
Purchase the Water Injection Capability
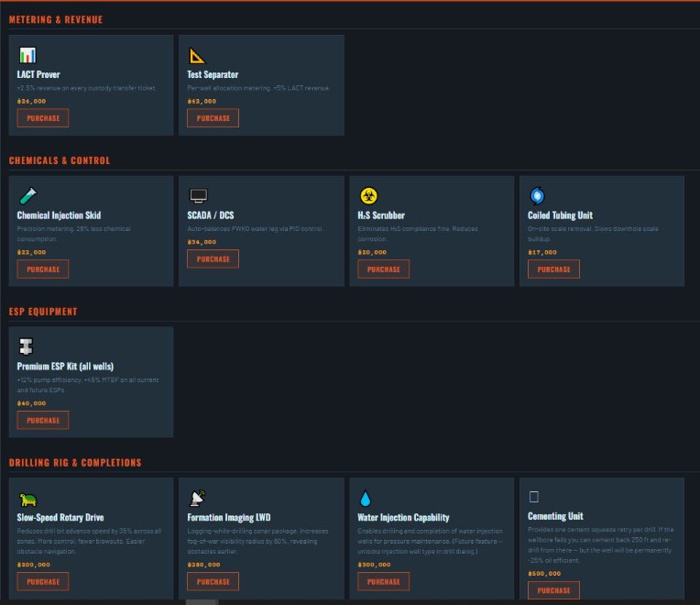point(384,581)
